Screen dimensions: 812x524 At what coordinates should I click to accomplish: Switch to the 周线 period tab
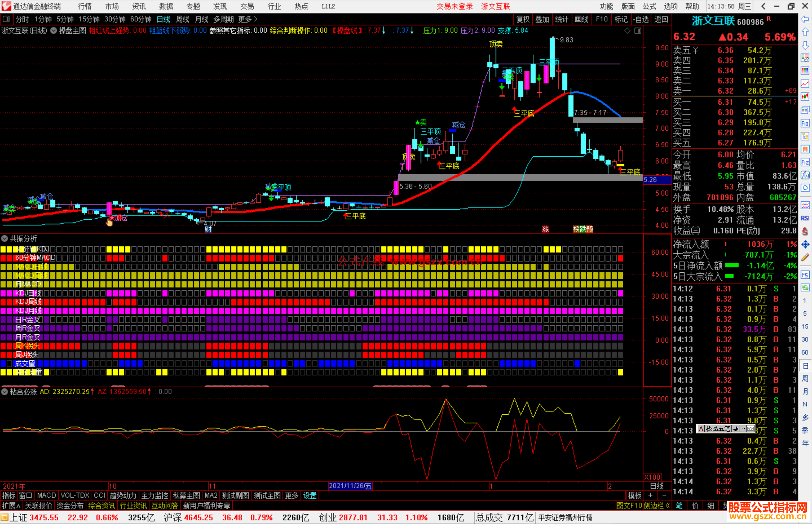coord(183,19)
